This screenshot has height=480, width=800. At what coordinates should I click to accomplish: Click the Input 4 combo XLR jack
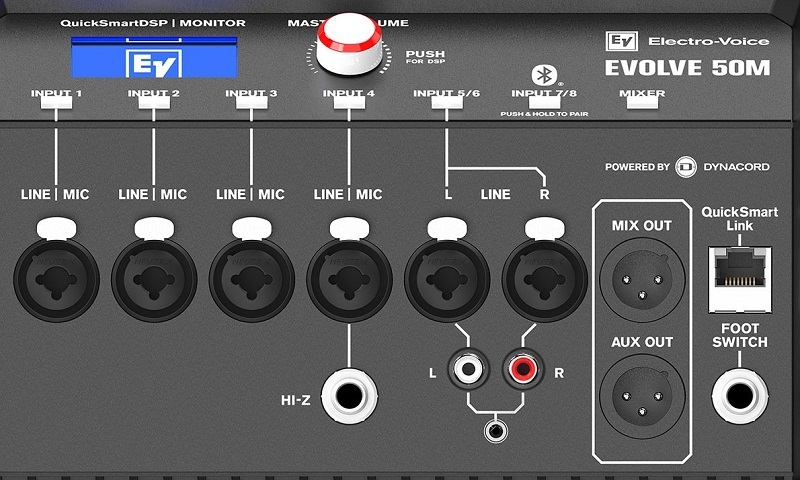(x=349, y=280)
